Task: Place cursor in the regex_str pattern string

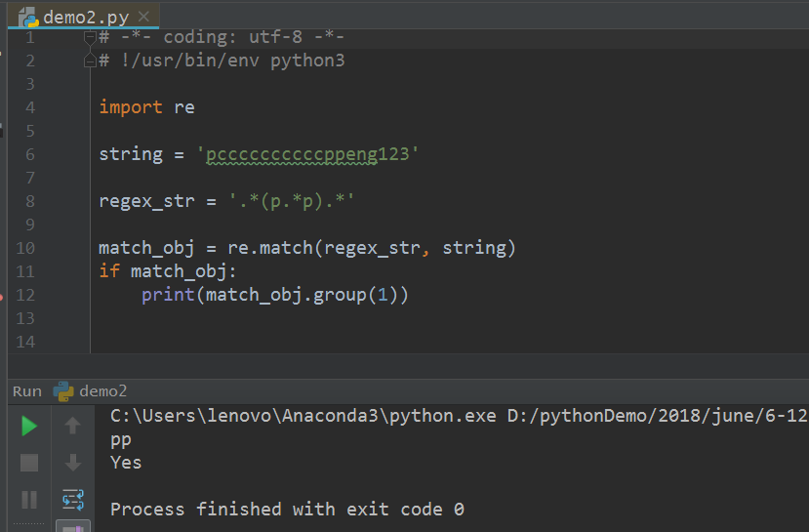Action: coord(292,201)
